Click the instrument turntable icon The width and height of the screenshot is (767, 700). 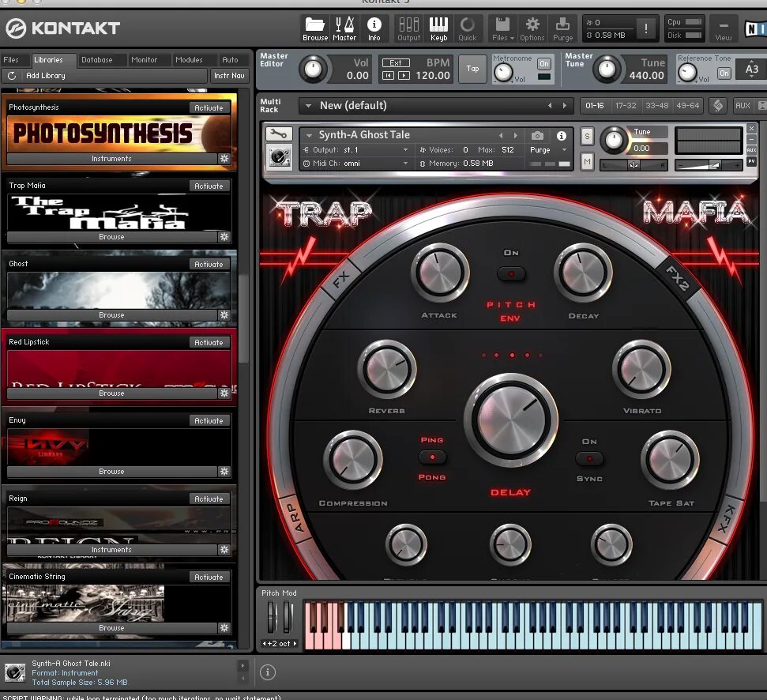[279, 157]
